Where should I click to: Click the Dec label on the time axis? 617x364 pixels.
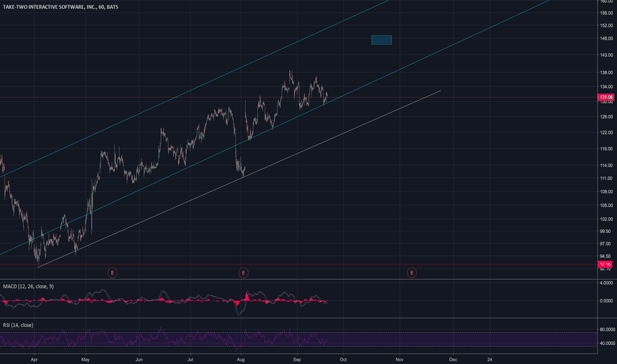coord(453,359)
